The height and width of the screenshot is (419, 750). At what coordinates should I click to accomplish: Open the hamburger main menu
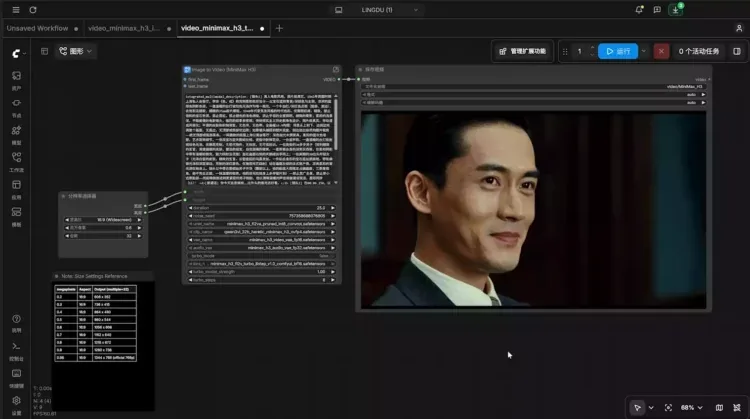coord(16,10)
